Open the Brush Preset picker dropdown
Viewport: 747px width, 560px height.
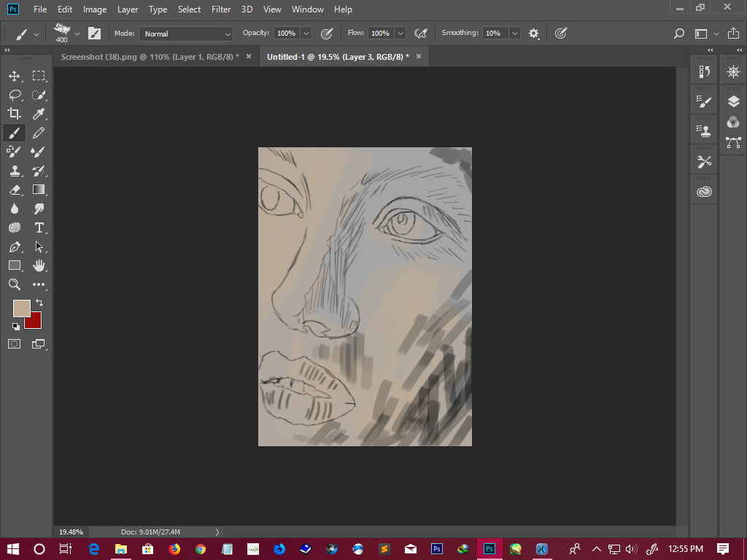tap(77, 34)
